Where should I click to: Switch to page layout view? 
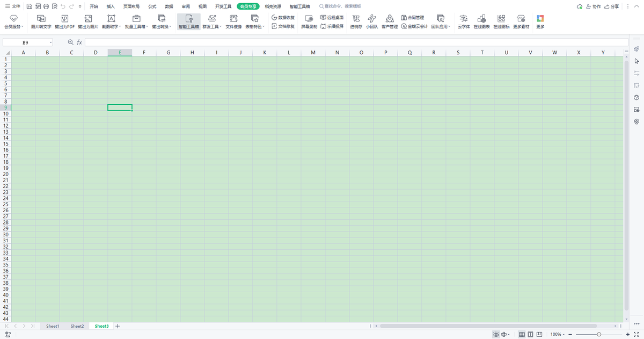coord(530,334)
